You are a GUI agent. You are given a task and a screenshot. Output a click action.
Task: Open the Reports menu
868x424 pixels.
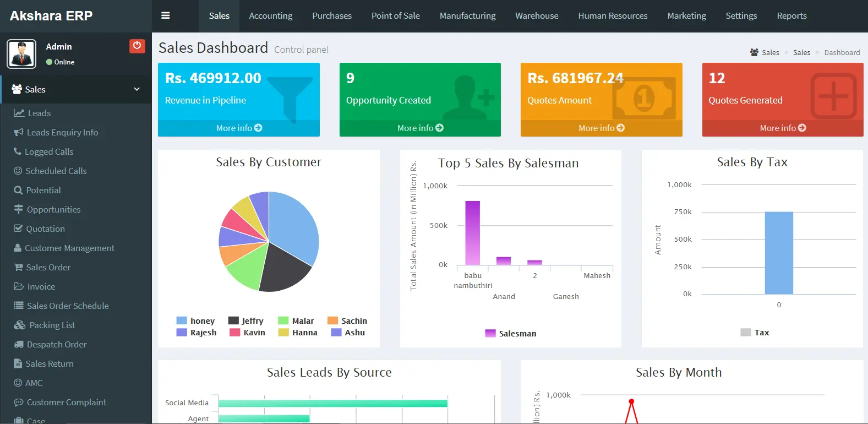pyautogui.click(x=792, y=16)
